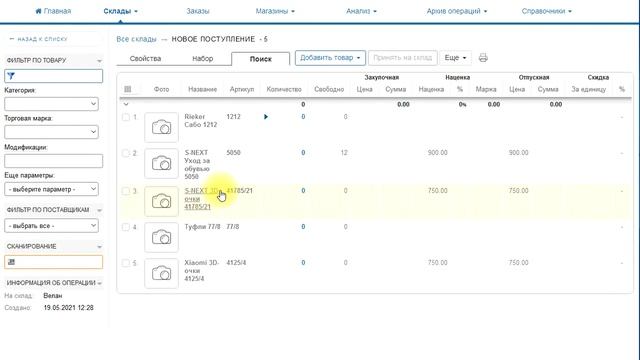640x360 pixels.
Task: Switch to the Свойства tab
Action: [x=145, y=58]
